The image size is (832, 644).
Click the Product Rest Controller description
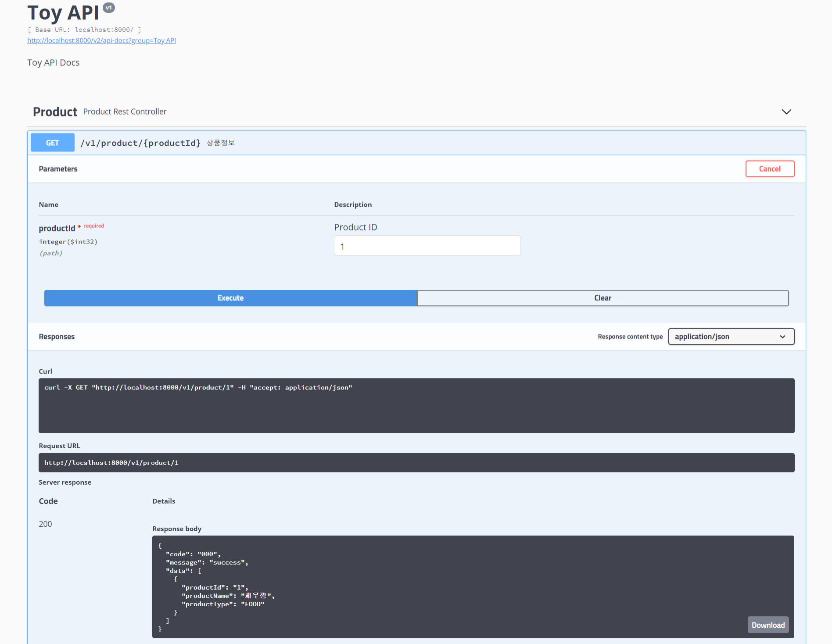[x=125, y=112]
